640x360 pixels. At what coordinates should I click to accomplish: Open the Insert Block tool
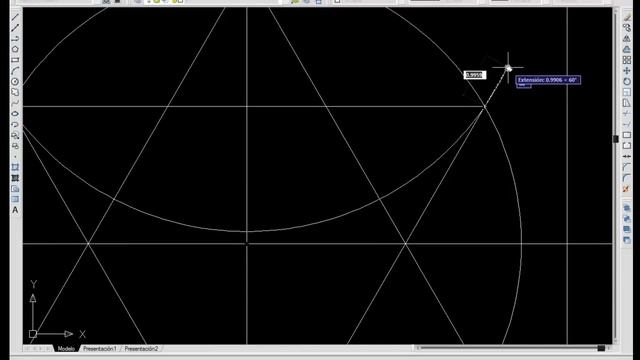[x=15, y=135]
